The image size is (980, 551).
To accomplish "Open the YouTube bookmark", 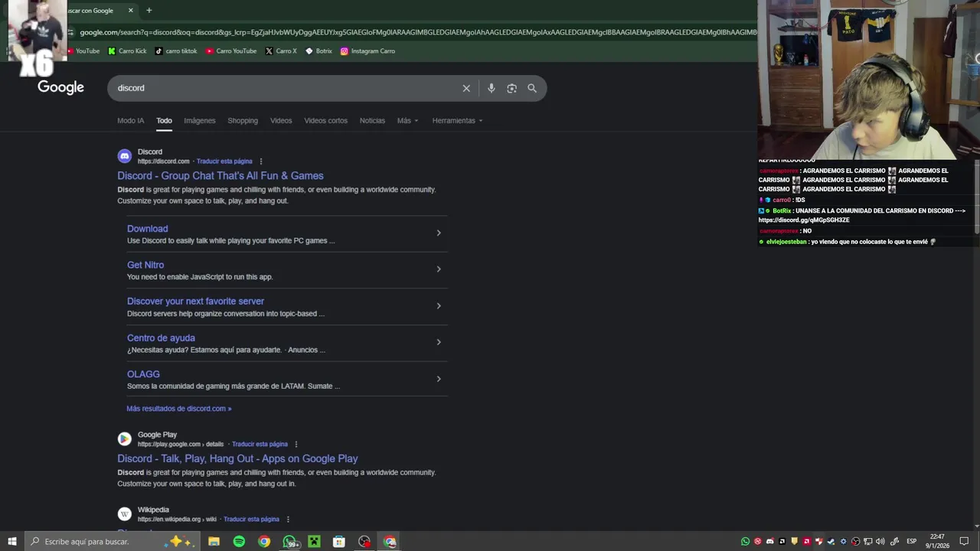I will (83, 51).
